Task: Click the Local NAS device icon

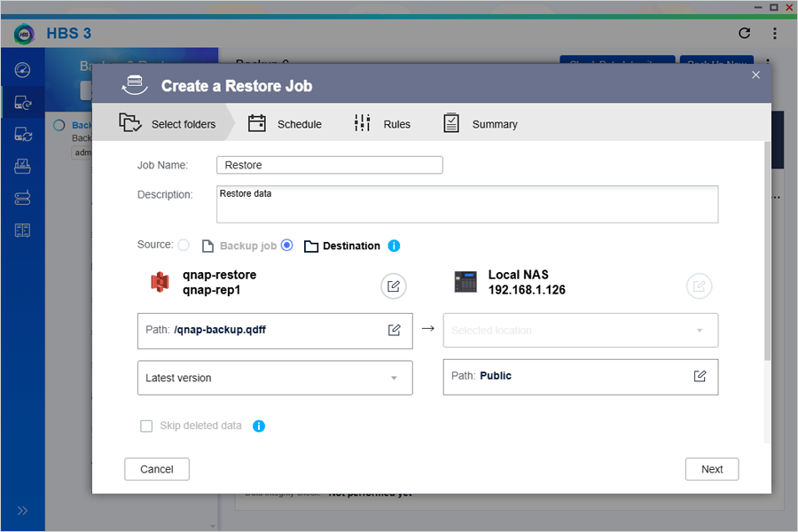Action: (465, 282)
